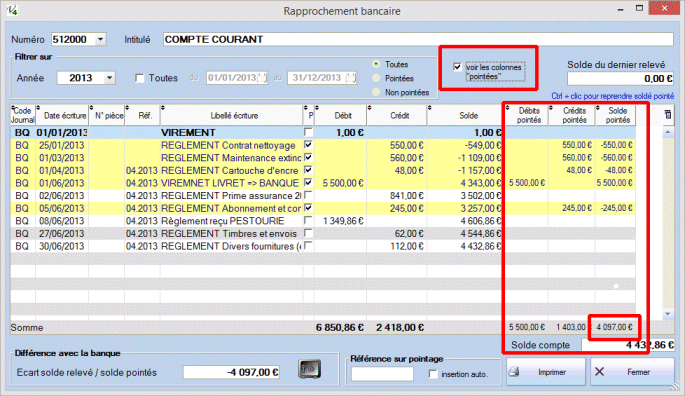
Task: Click the Code Journal column header
Action: tap(23, 115)
